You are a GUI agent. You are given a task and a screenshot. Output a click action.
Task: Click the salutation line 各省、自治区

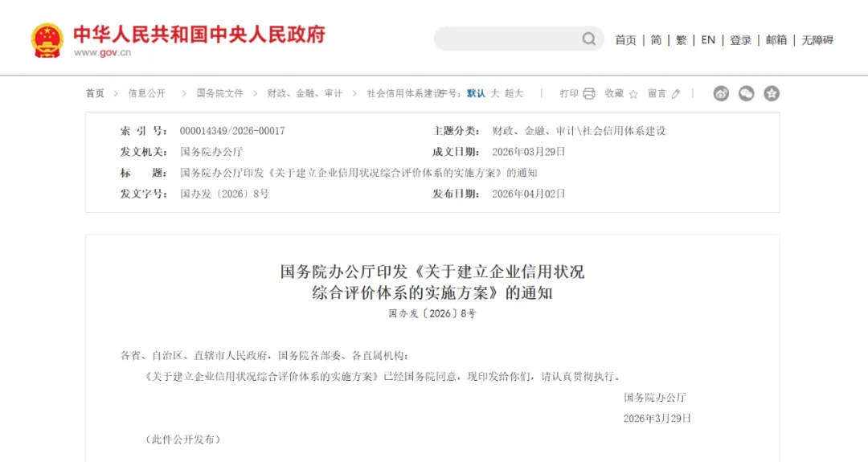(x=264, y=356)
